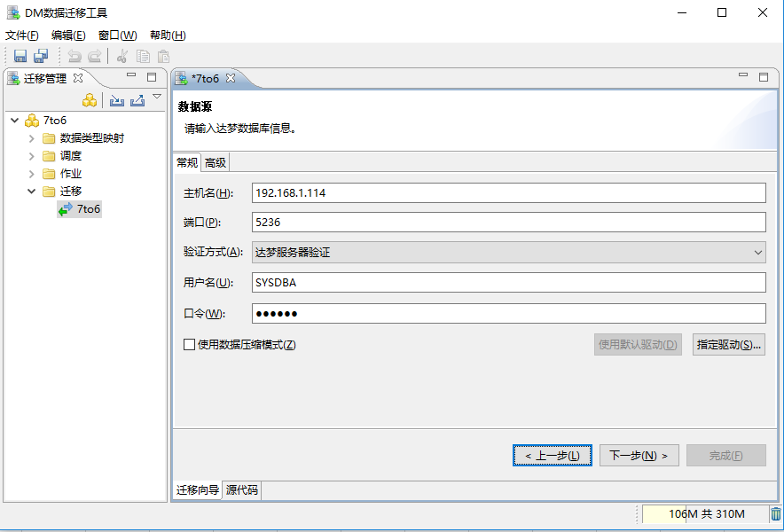The image size is (784, 532).
Task: Switch to the 源代码 bottom tab
Action: 242,490
